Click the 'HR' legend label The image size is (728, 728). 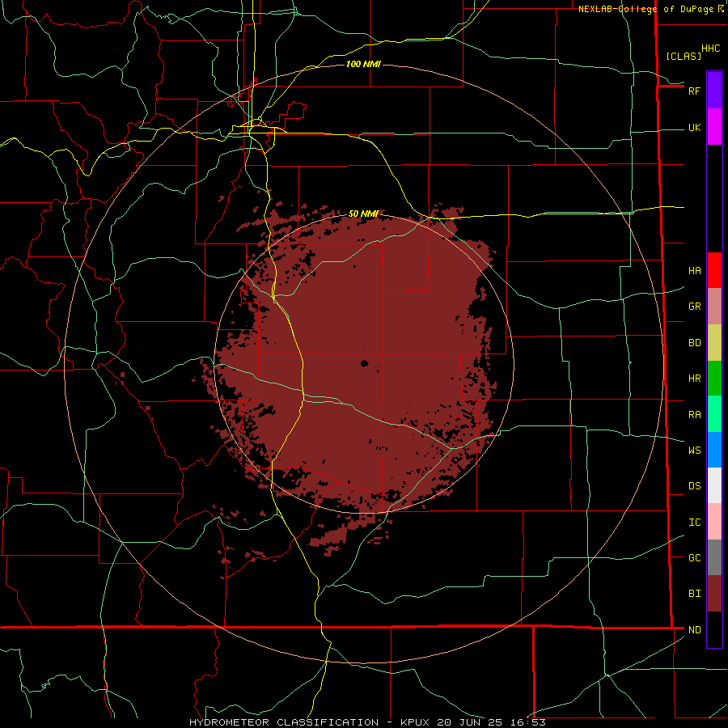(x=694, y=379)
